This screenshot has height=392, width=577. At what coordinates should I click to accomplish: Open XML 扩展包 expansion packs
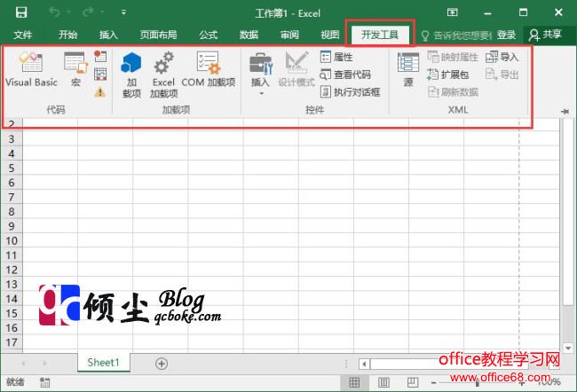[447, 74]
